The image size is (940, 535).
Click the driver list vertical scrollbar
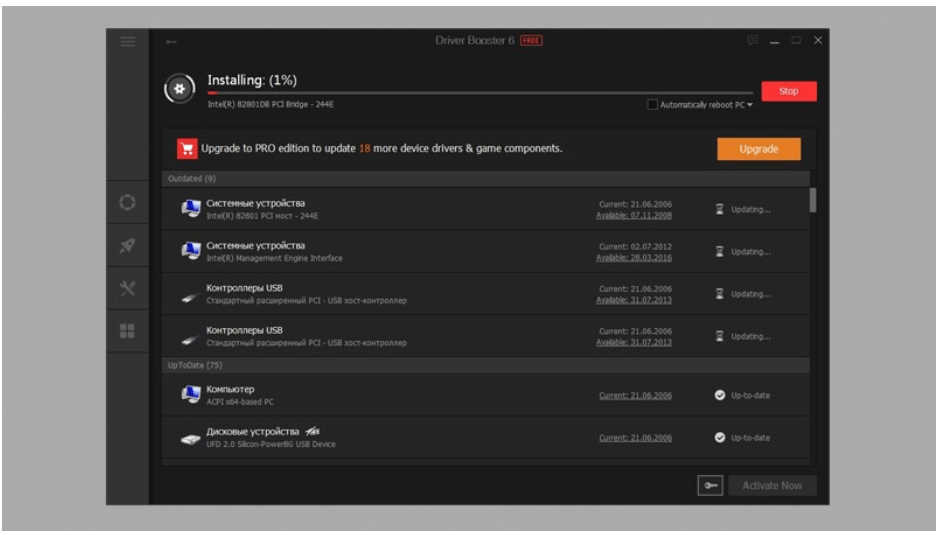[x=812, y=200]
